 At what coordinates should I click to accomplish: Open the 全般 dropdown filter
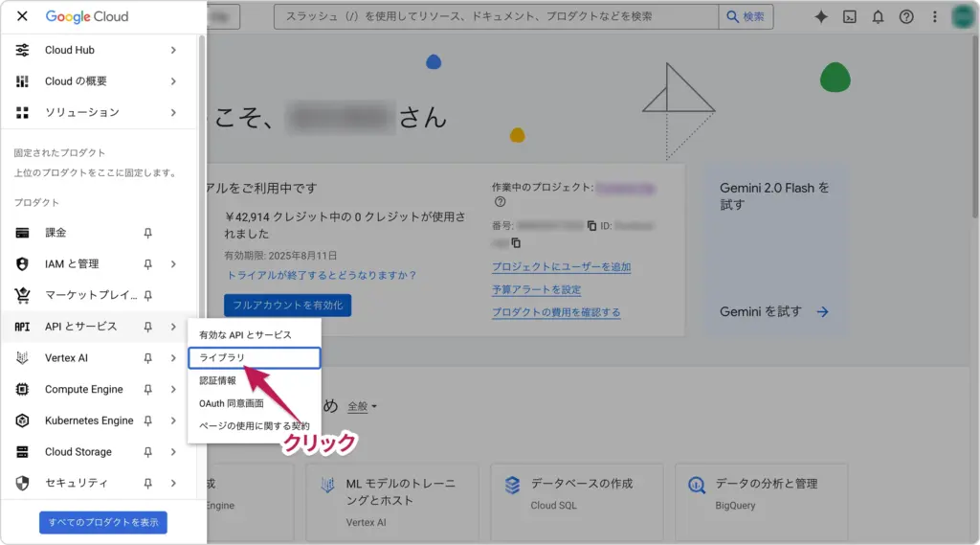(363, 406)
